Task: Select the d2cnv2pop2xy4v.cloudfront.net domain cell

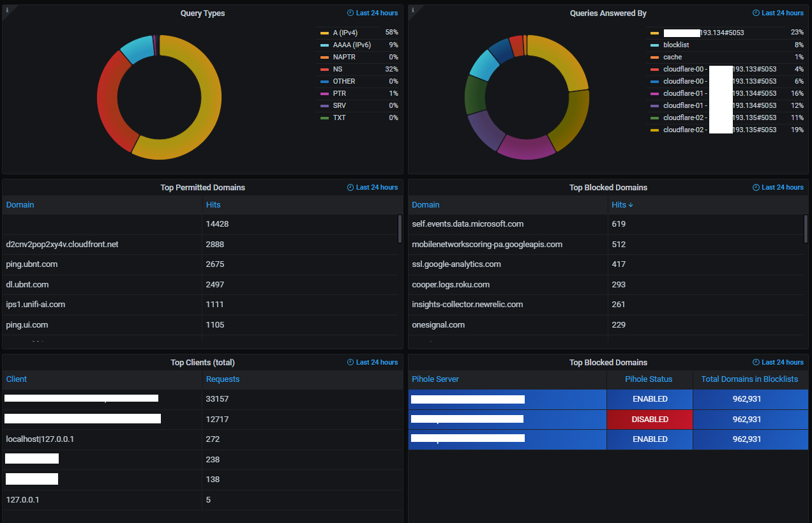Action: pos(102,245)
